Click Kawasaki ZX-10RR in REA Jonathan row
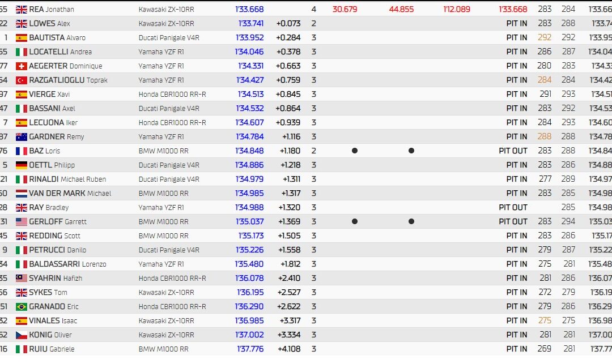The image size is (612, 364). (166, 10)
